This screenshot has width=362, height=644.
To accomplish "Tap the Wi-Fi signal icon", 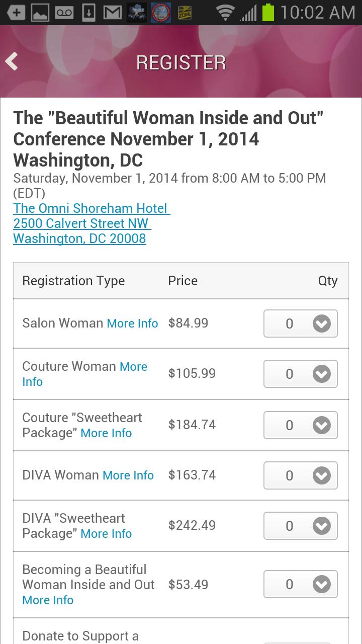I will click(225, 13).
